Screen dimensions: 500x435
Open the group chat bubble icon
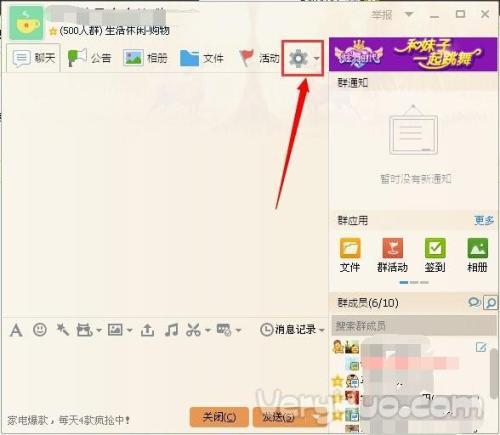click(474, 302)
